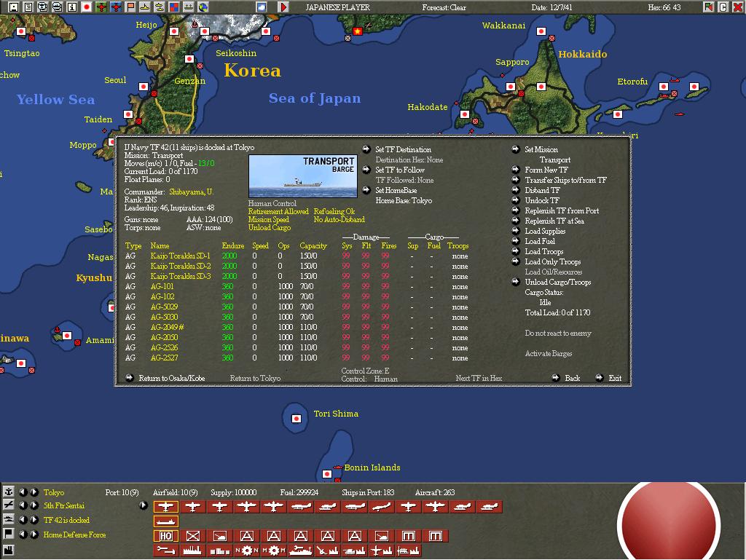Choose Transfer Ships to/from TF
The width and height of the screenshot is (746, 560).
(565, 180)
